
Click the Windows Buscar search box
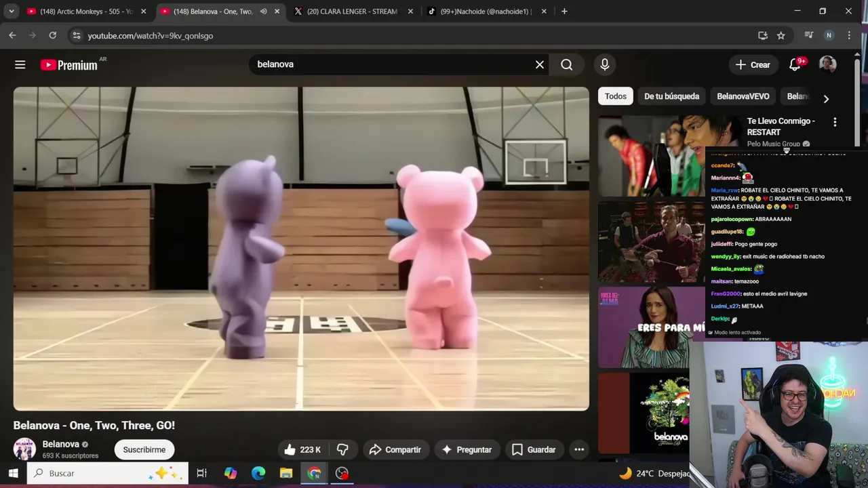pos(108,473)
